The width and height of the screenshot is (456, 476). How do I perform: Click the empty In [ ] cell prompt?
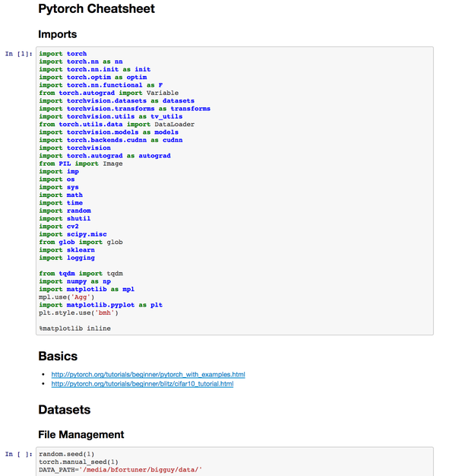[x=18, y=454]
